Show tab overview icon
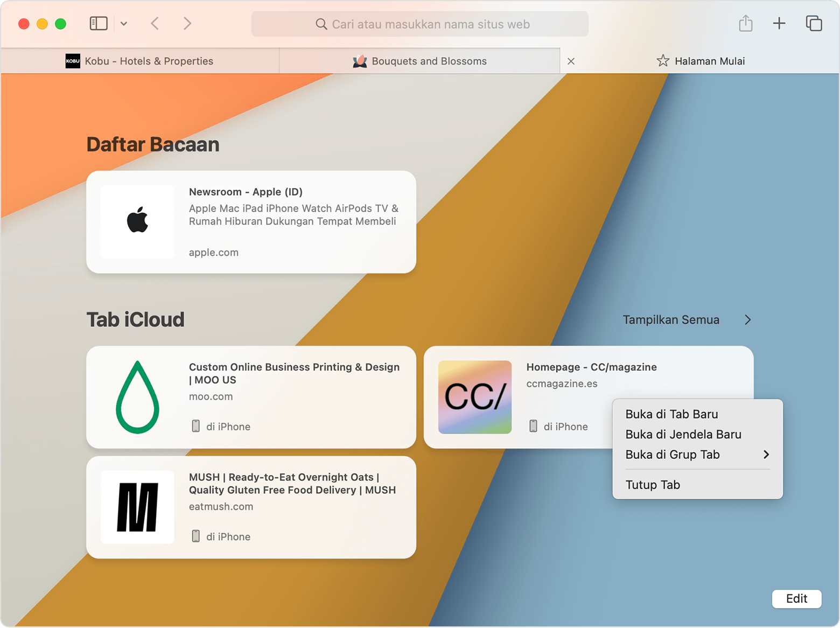Image resolution: width=840 pixels, height=628 pixels. (814, 23)
